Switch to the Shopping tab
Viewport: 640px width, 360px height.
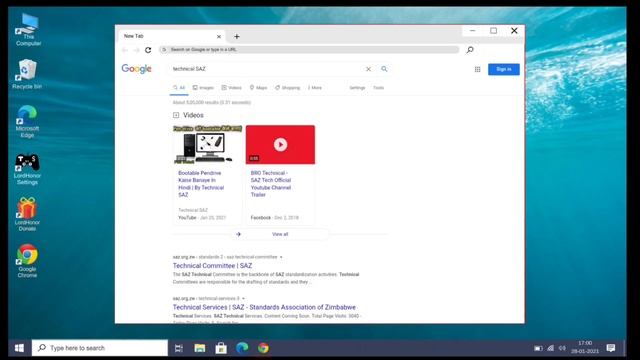[287, 88]
